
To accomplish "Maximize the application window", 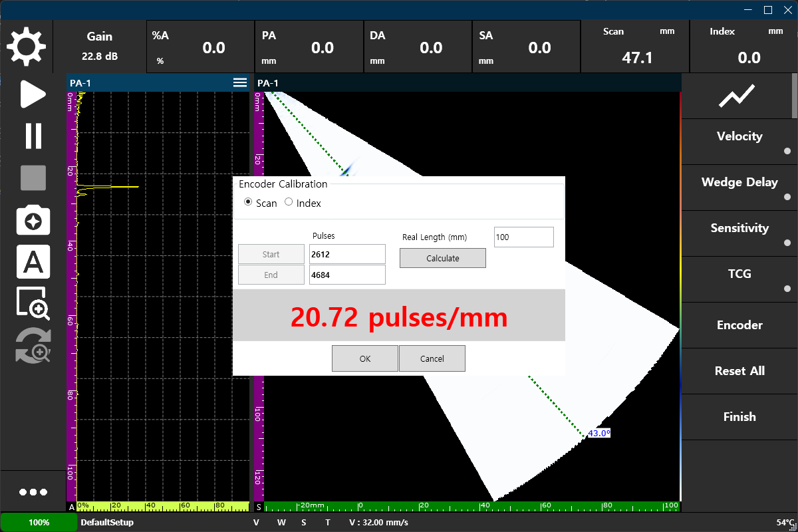I will tap(768, 9).
